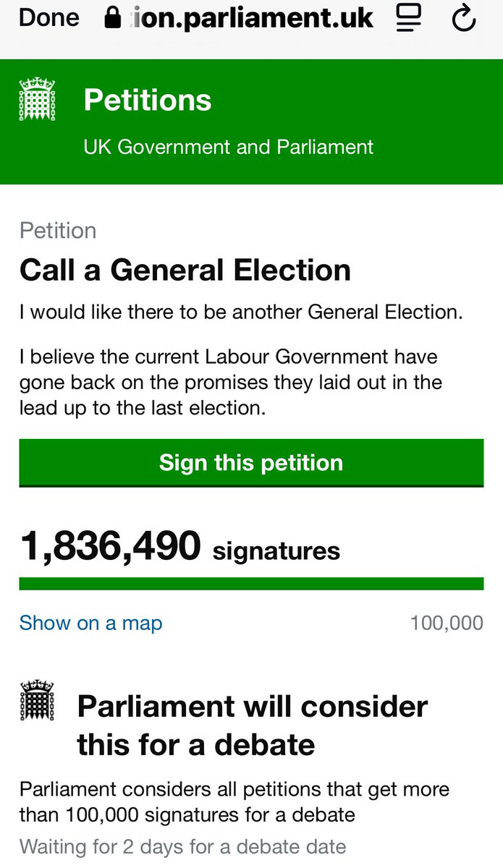Image resolution: width=503 pixels, height=868 pixels.
Task: Click the portcullis icon beside debate heading
Action: tap(37, 700)
